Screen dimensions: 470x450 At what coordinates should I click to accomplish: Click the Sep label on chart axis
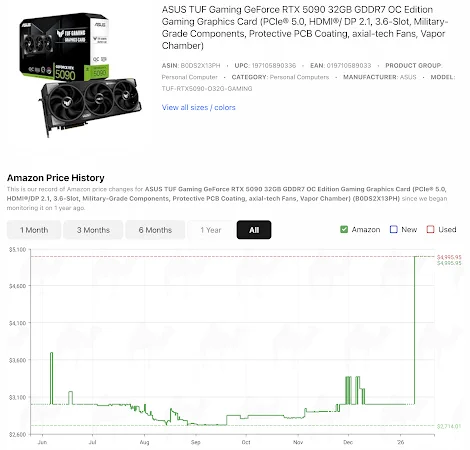(196, 442)
